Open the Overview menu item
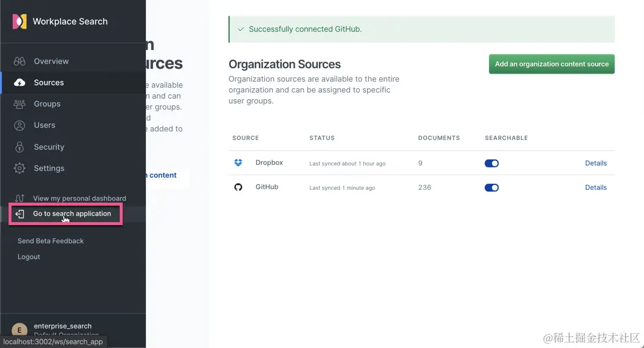Image resolution: width=644 pixels, height=348 pixels. pos(51,61)
